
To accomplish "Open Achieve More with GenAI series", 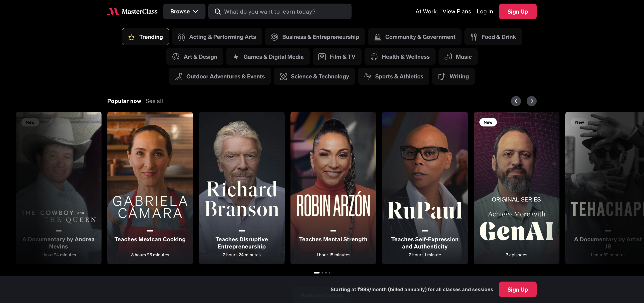I will 516,188.
